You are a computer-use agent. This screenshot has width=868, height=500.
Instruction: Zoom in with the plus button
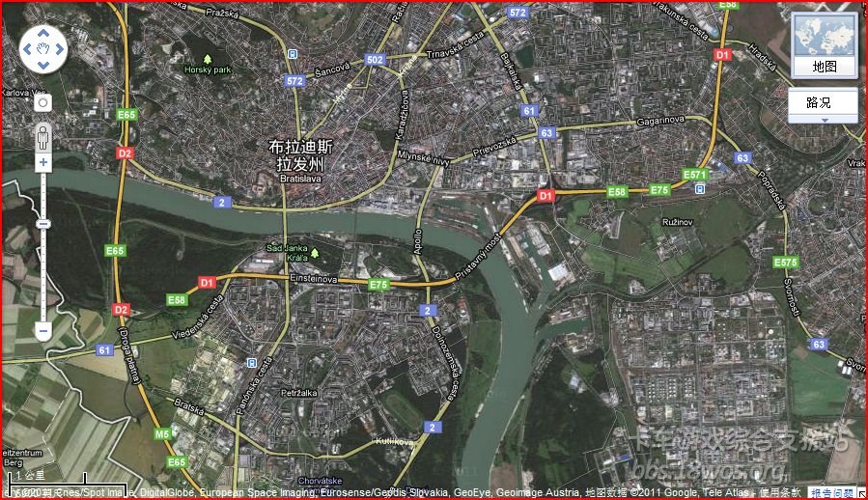[43, 162]
